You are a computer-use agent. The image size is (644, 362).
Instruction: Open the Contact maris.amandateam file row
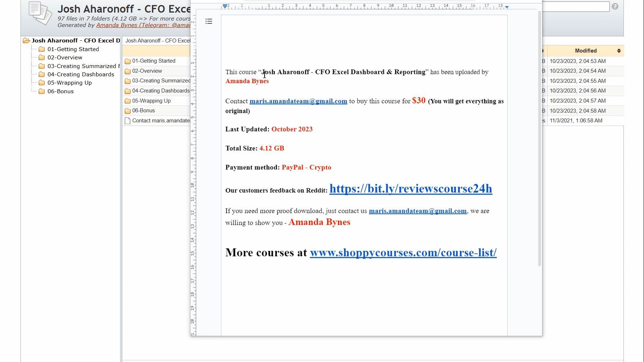click(x=161, y=121)
